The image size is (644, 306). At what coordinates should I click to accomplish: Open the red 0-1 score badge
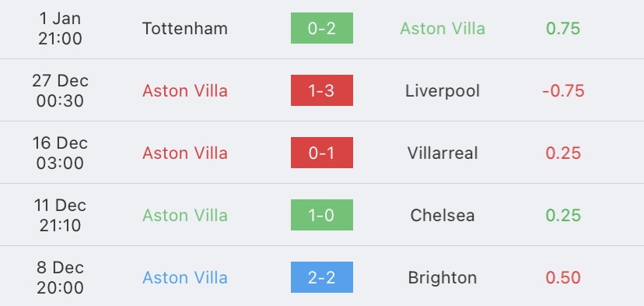tap(321, 153)
